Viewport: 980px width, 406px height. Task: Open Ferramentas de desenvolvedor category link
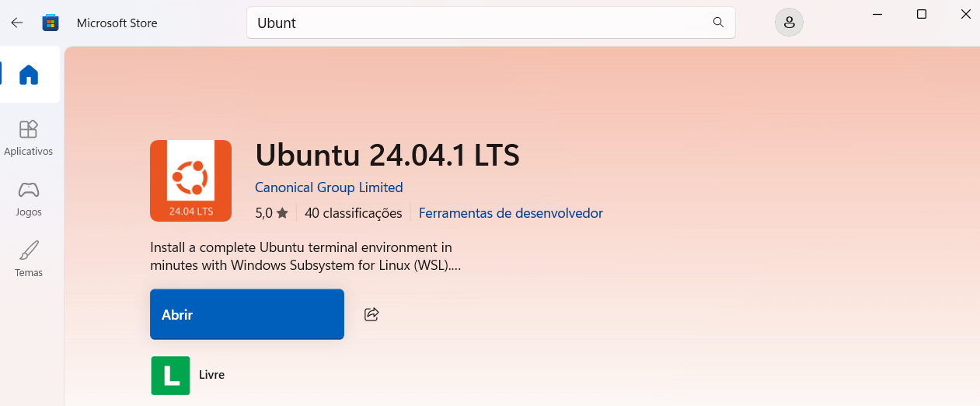coord(511,212)
